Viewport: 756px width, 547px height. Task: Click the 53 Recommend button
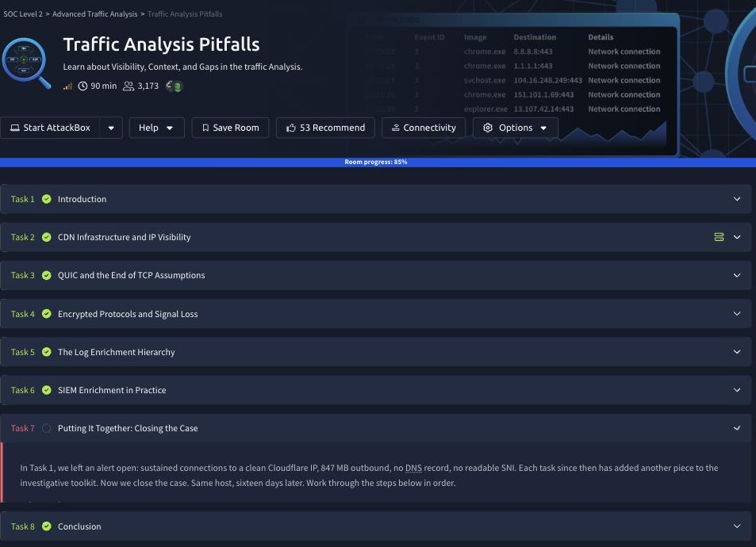[x=325, y=128]
